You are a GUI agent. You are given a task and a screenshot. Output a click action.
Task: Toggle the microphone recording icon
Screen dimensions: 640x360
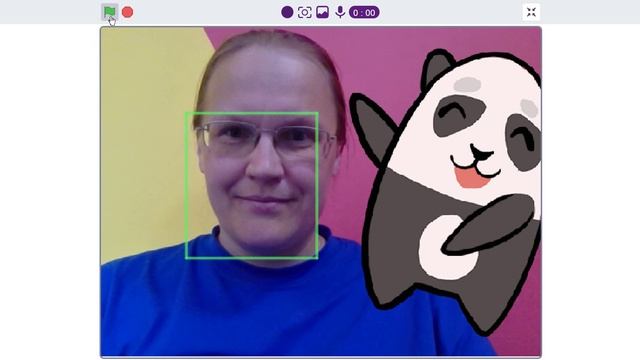[x=340, y=12]
